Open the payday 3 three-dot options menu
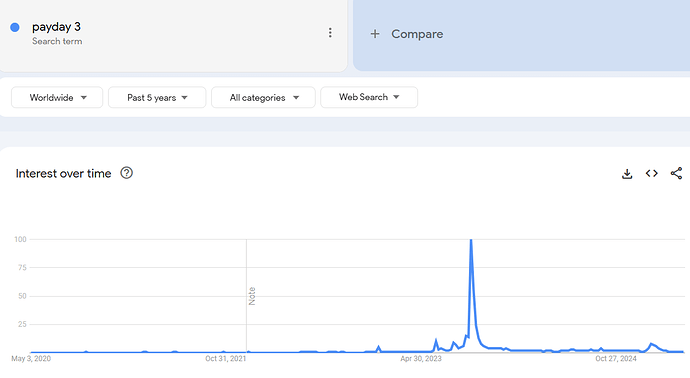Image resolution: width=690 pixels, height=378 pixels. pyautogui.click(x=330, y=33)
